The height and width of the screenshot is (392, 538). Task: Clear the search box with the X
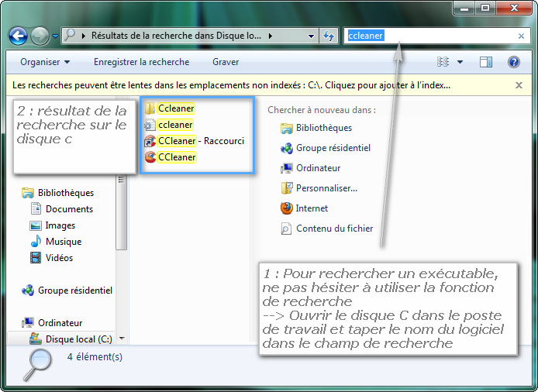point(521,36)
